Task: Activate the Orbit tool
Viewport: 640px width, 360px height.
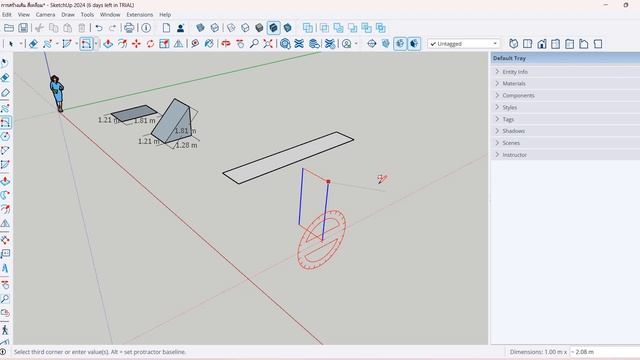Action: (226, 44)
